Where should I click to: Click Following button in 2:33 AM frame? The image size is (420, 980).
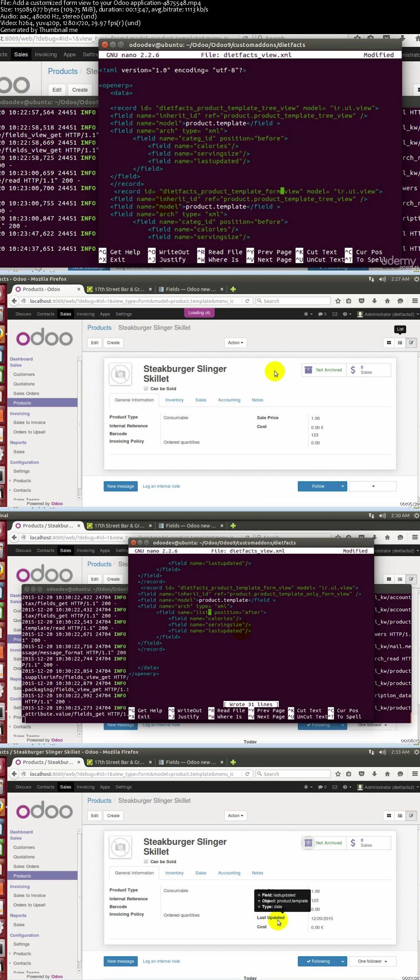pyautogui.click(x=318, y=961)
